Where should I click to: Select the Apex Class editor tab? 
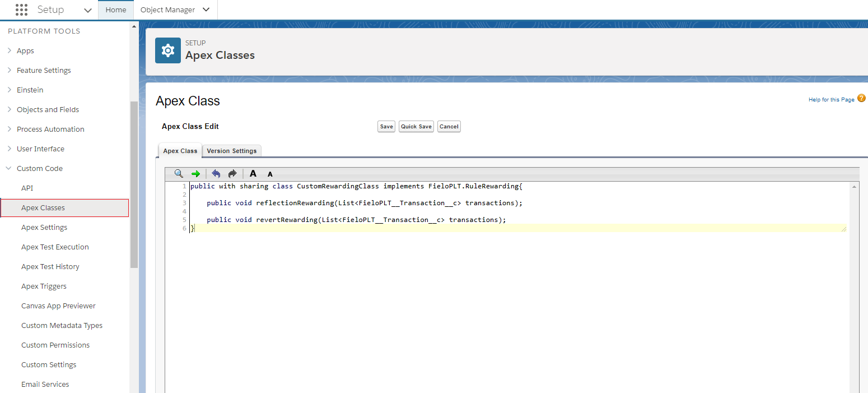click(x=180, y=151)
